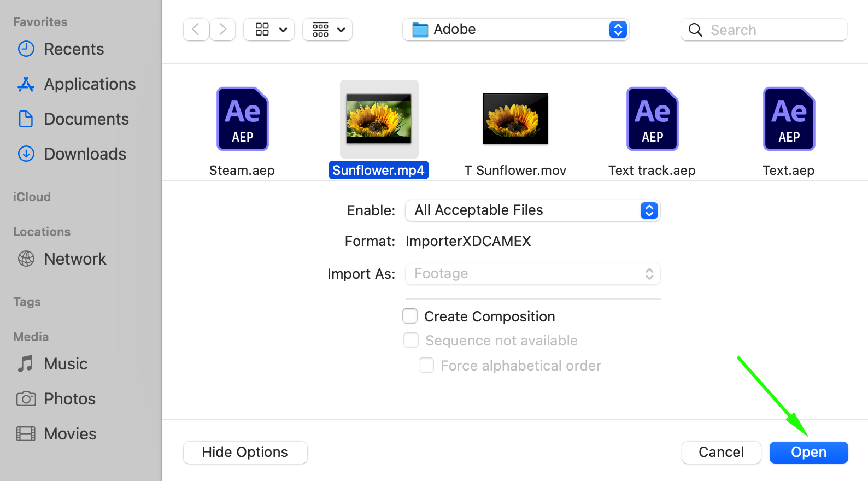
Task: Enable the Create Composition checkbox
Action: click(x=410, y=316)
